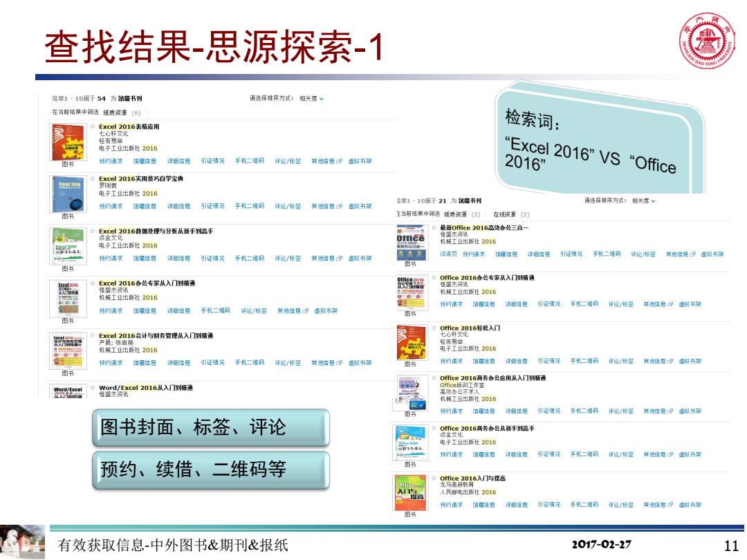Filter the 21-results list by 纸质资源 (2)
Screen dimensions: 747x560
pos(462,214)
